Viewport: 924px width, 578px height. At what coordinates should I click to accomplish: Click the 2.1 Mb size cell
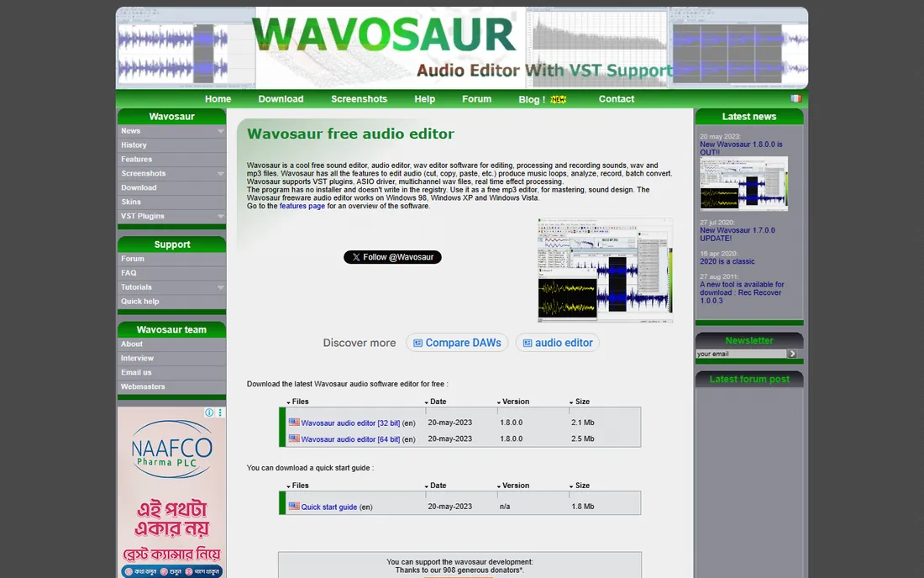pyautogui.click(x=583, y=423)
